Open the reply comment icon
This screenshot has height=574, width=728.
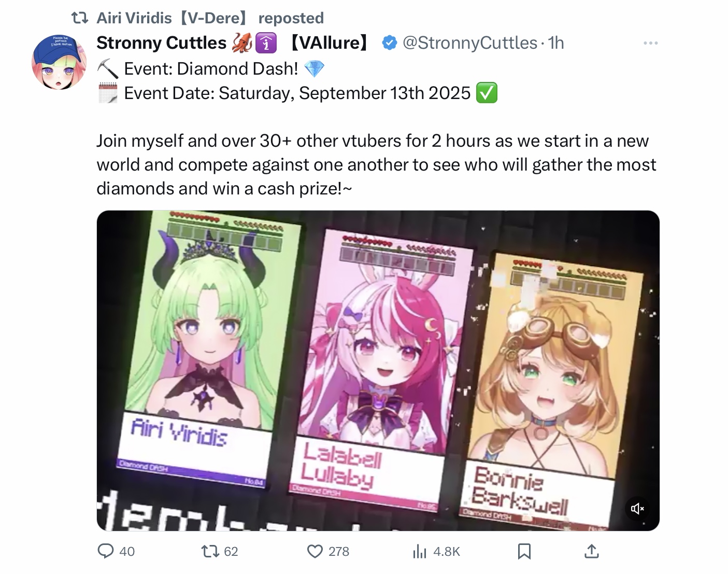[106, 551]
